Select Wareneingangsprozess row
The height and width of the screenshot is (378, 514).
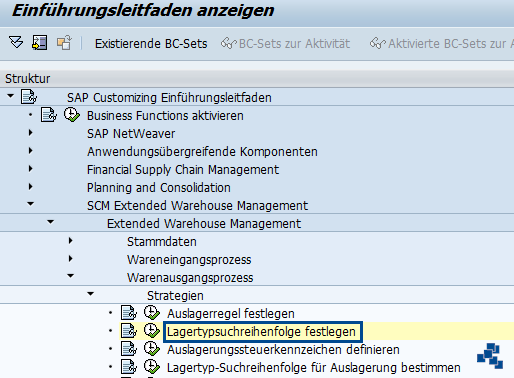coord(189,260)
